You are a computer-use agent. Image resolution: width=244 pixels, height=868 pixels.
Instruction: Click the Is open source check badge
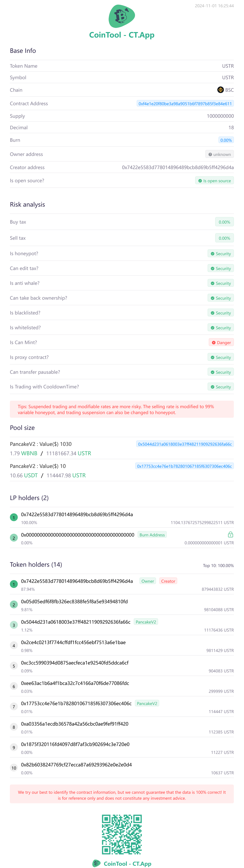[x=214, y=181]
